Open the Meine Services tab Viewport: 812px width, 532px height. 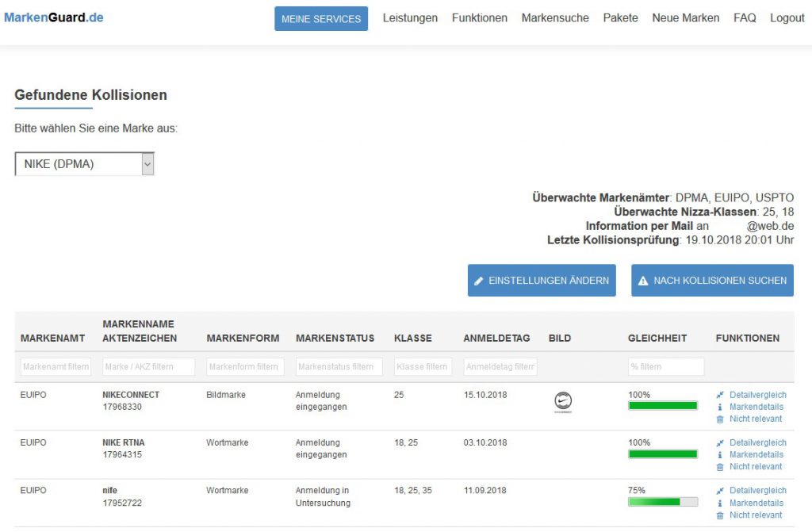click(321, 19)
